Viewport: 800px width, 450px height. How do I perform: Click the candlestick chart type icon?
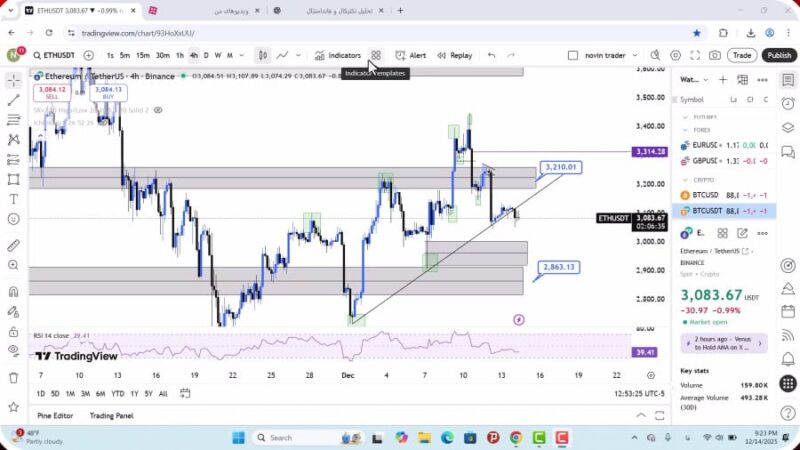pos(262,56)
